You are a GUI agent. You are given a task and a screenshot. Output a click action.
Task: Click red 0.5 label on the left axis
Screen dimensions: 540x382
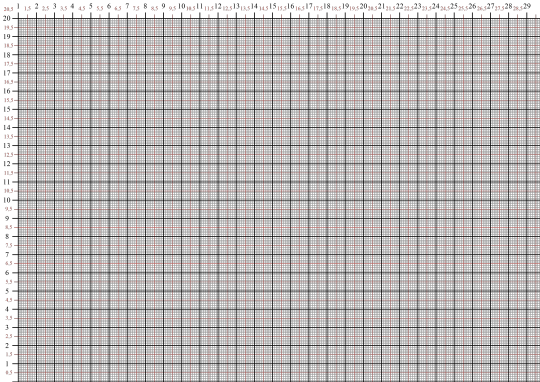click(9, 373)
